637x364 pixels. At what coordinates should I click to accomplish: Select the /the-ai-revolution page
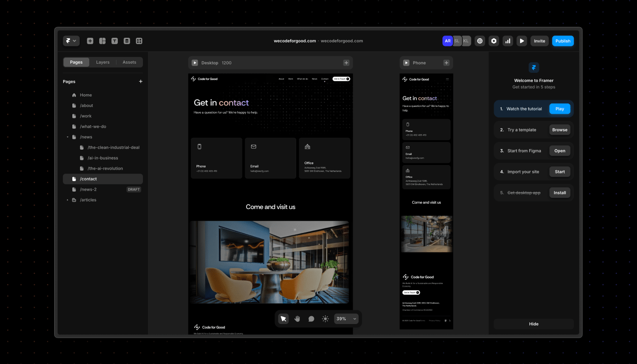(x=103, y=168)
